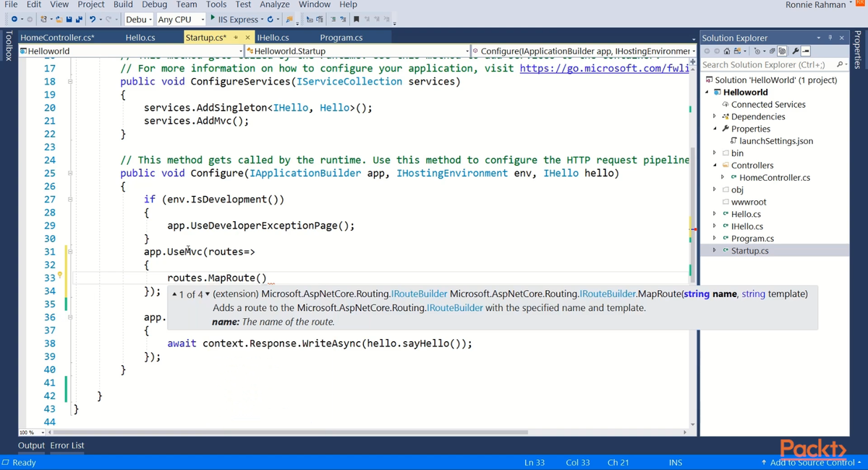This screenshot has width=868, height=470.
Task: Close the Startup.cs tab
Action: click(x=248, y=38)
